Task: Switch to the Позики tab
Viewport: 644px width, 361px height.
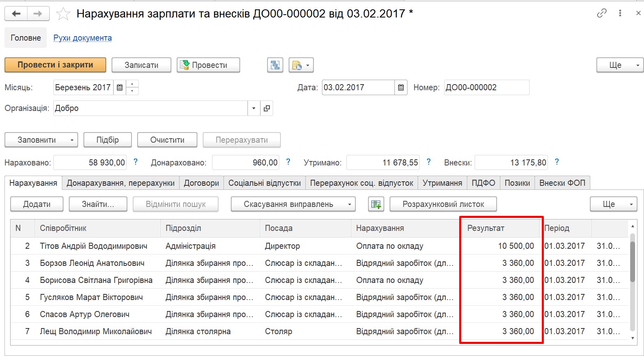Action: [517, 183]
